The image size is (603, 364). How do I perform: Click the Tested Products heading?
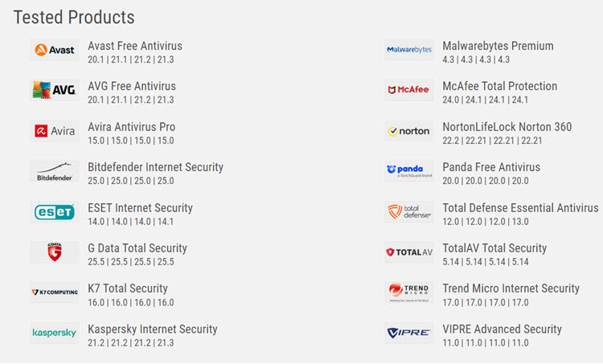click(74, 17)
